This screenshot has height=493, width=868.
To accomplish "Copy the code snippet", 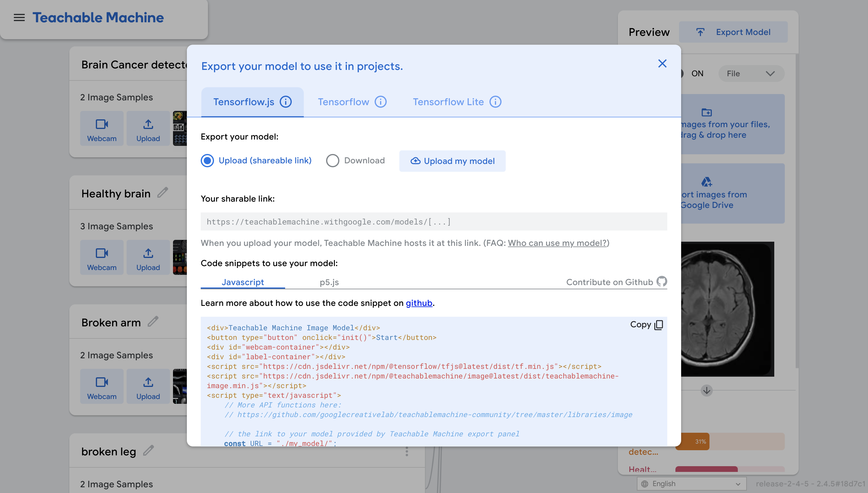I will [646, 325].
